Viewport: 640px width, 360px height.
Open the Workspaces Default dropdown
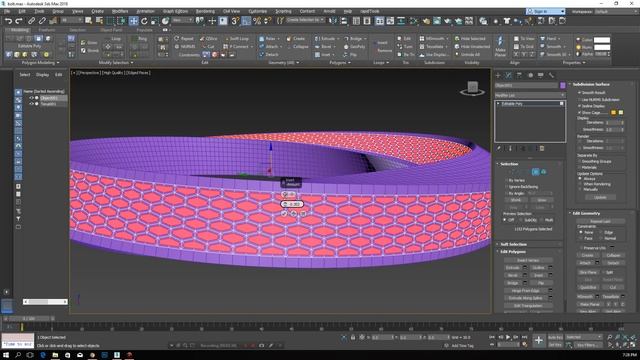pyautogui.click(x=616, y=11)
